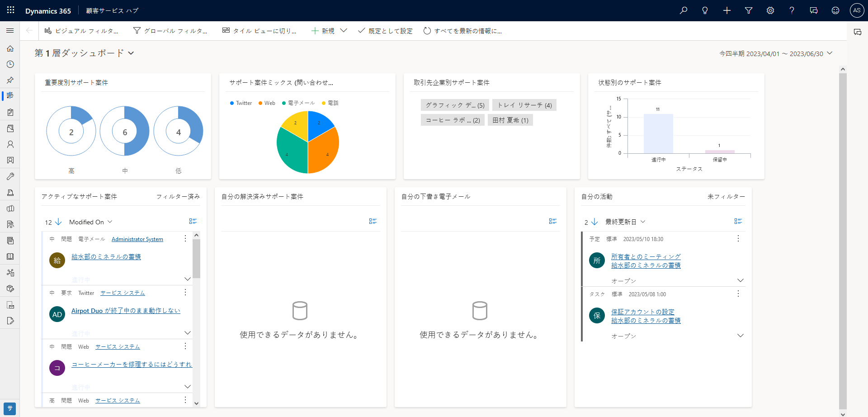This screenshot has width=868, height=417.
Task: Click the funnel filter icon in the header
Action: (749, 10)
